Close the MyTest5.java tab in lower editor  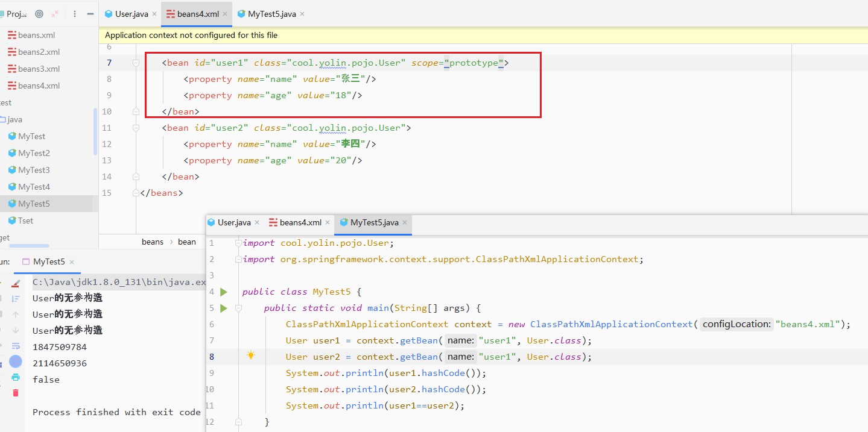[x=405, y=222]
